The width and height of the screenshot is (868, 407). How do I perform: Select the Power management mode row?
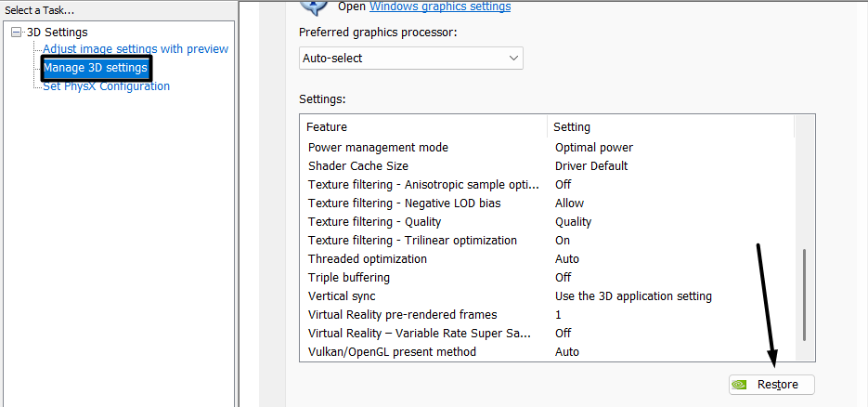click(x=378, y=148)
